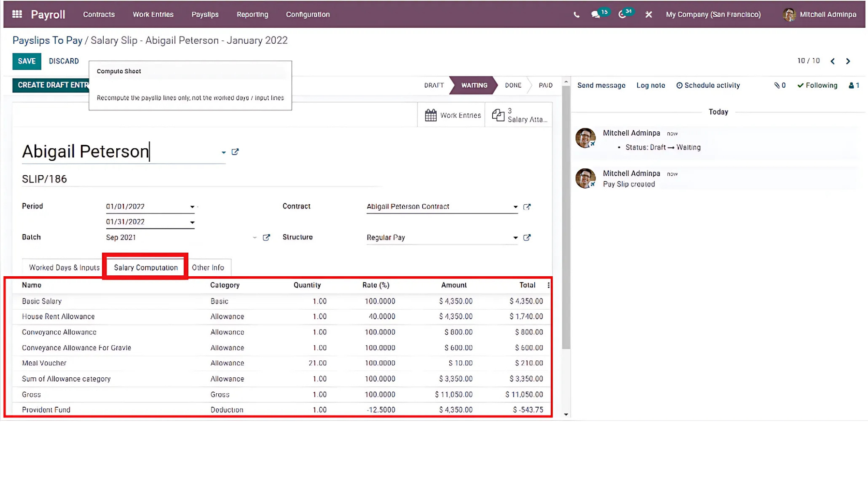
Task: Toggle the Following subscription status
Action: pos(817,85)
